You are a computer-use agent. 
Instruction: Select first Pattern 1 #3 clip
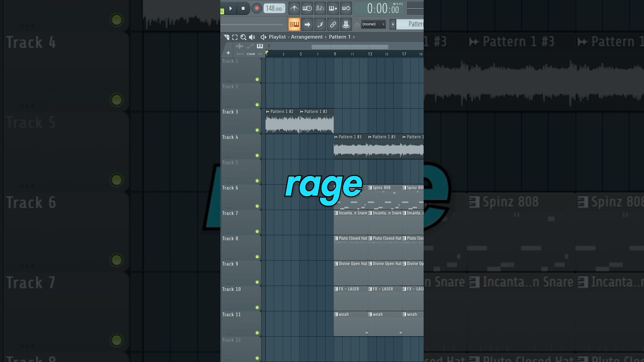tap(351, 146)
